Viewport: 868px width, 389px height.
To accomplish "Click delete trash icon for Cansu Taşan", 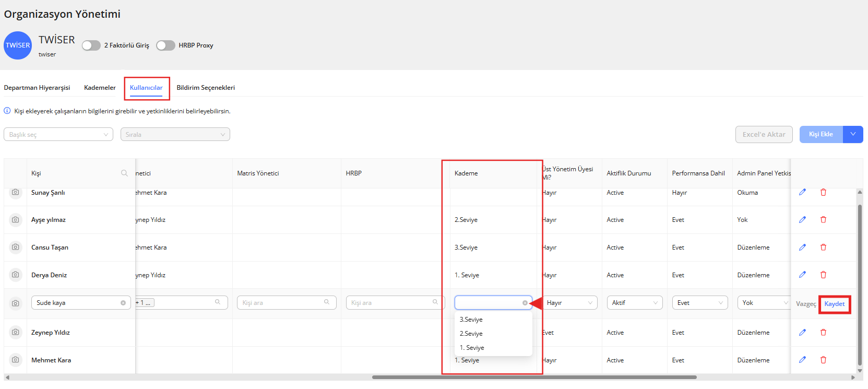I will (x=823, y=247).
